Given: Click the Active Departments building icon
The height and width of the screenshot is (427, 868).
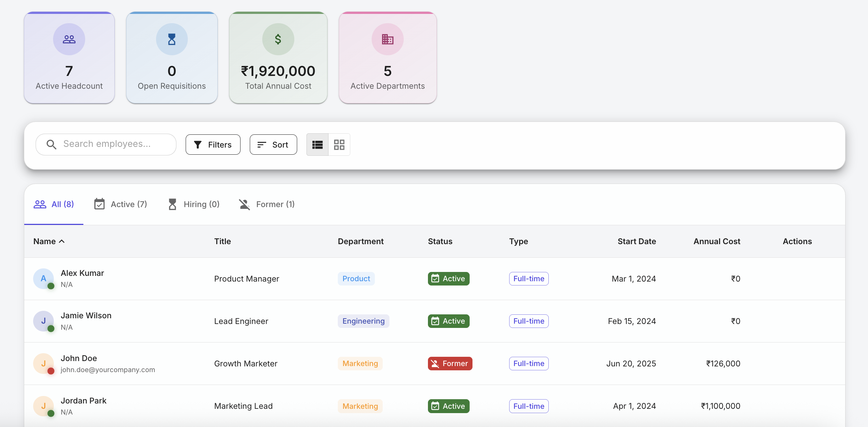Looking at the screenshot, I should tap(388, 39).
